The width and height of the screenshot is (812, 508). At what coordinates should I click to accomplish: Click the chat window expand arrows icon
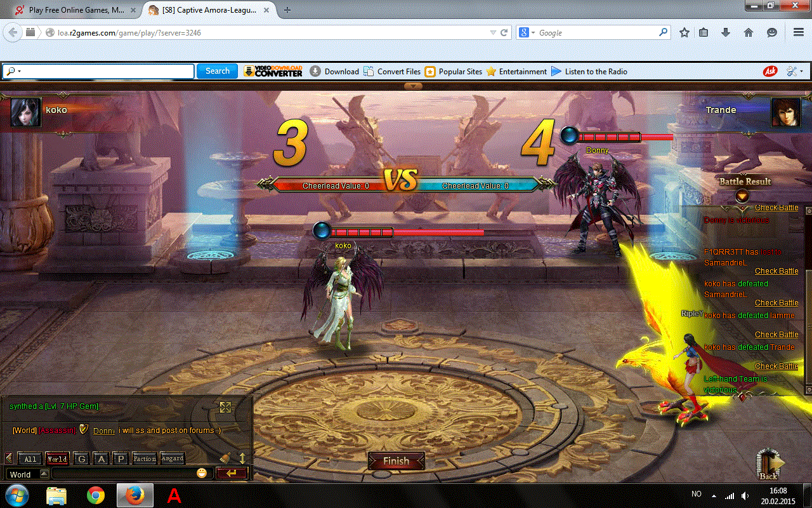pos(225,407)
